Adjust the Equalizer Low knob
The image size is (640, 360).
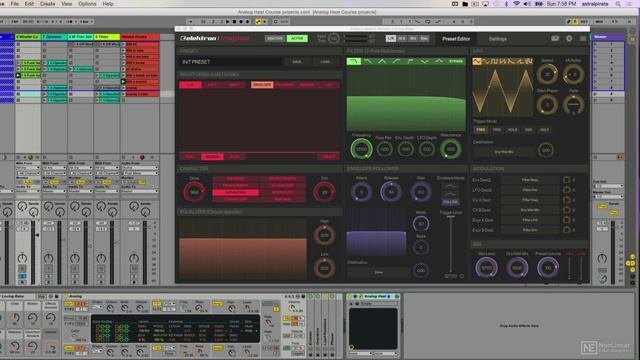[x=324, y=268]
